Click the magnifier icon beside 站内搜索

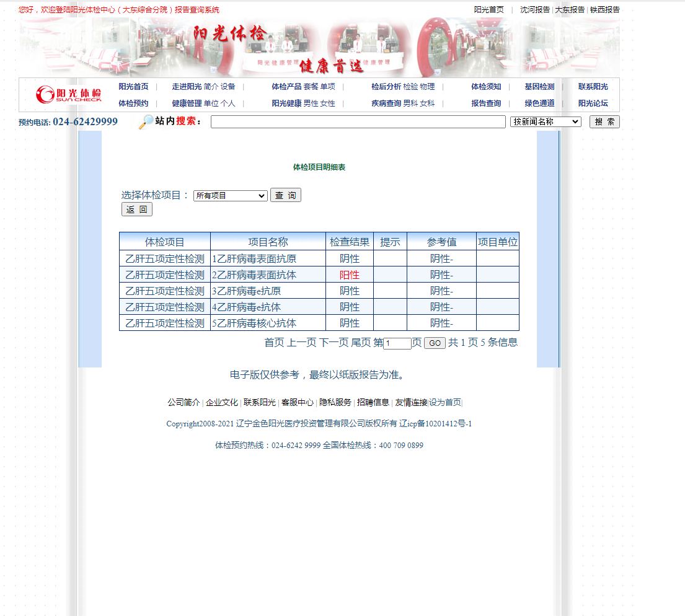click(x=146, y=122)
